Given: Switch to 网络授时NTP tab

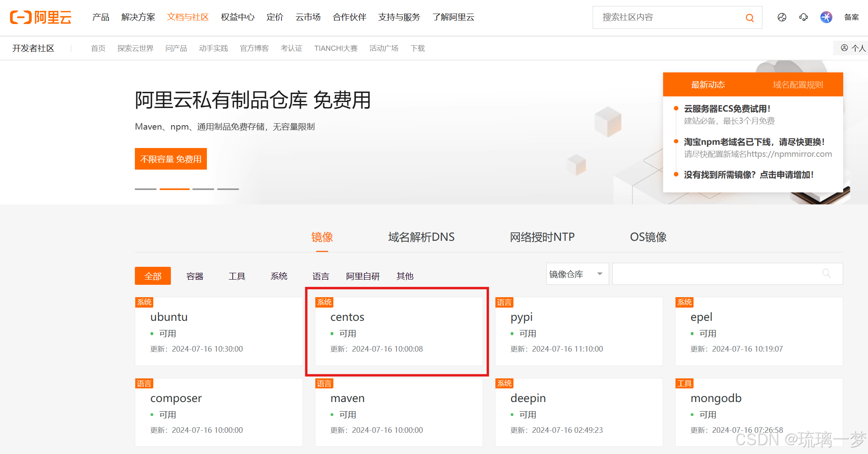Looking at the screenshot, I should tap(542, 237).
